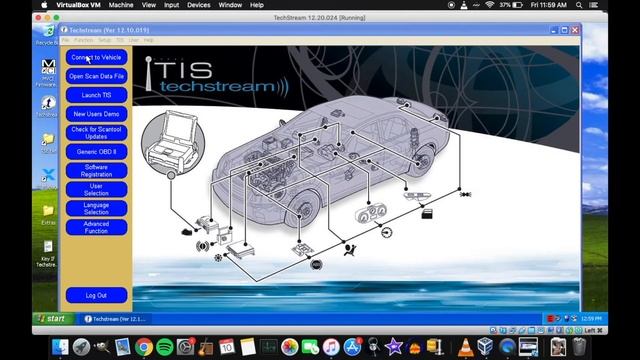Click the instrument gauge cluster icon
640x360 pixels.
[371, 213]
